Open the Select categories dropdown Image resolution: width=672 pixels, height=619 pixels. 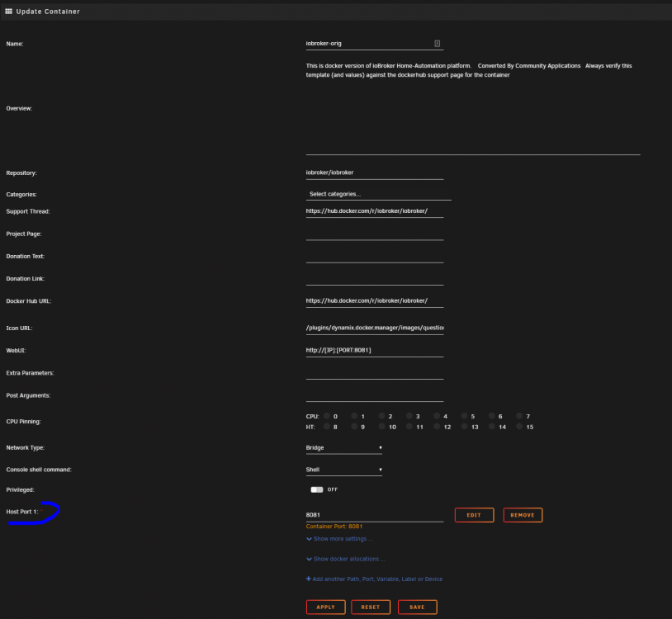(378, 194)
